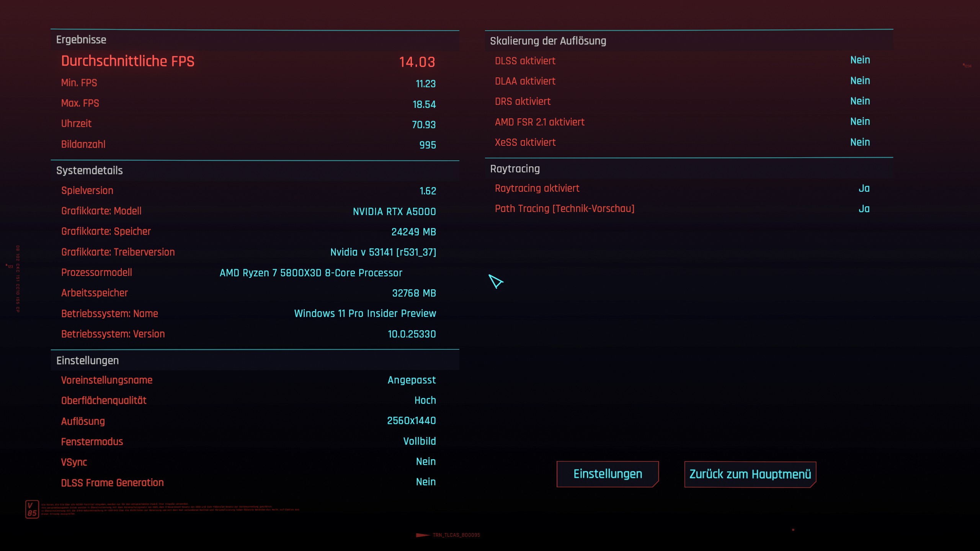
Task: Click the V 85 badge icon
Action: coord(32,509)
